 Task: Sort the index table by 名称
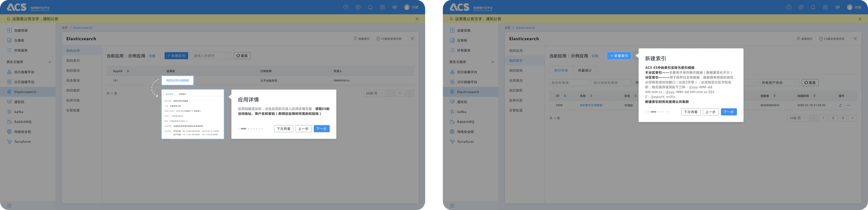click(590, 96)
